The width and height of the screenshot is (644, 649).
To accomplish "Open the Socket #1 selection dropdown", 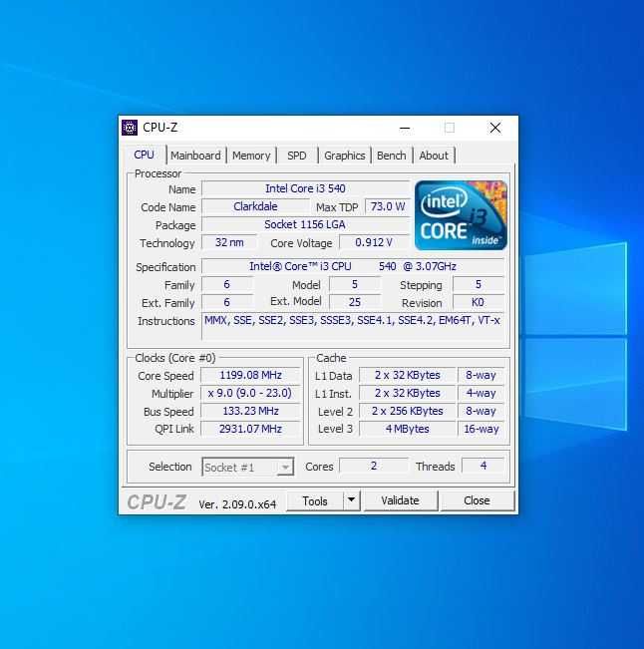I will point(248,468).
